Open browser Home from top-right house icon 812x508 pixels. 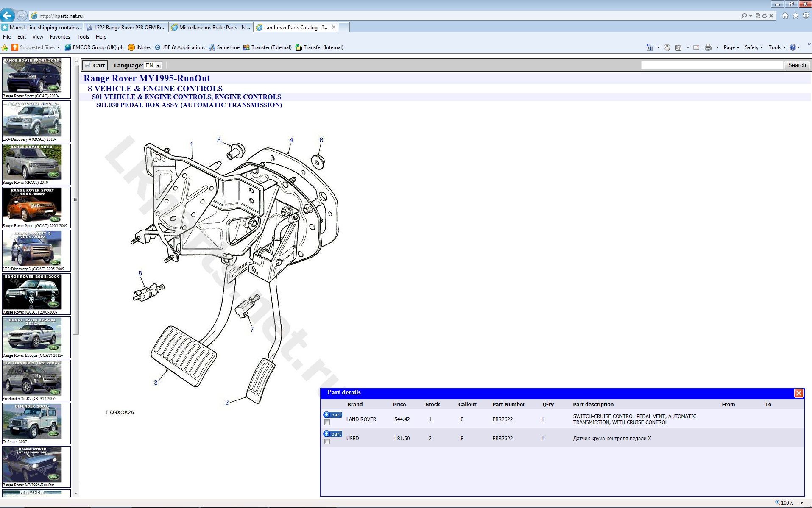point(785,15)
